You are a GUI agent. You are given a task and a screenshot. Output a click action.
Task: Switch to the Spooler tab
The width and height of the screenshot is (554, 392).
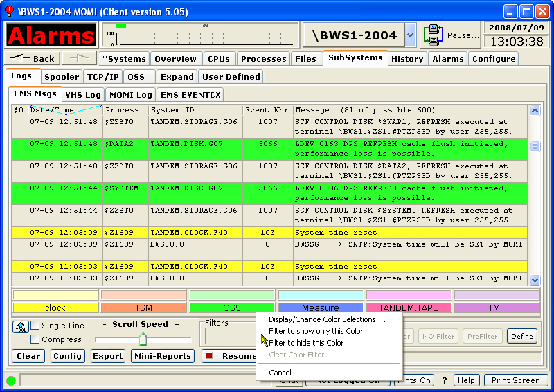(x=62, y=77)
